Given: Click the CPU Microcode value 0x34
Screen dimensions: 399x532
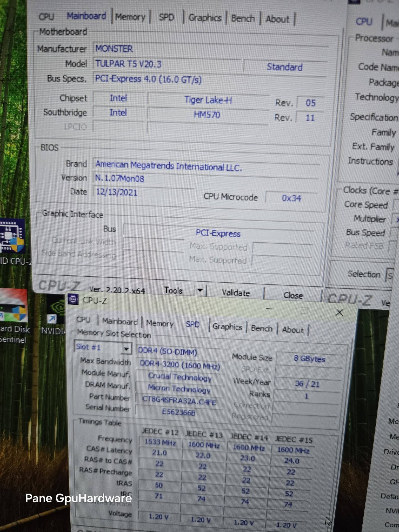Looking at the screenshot, I should tap(291, 198).
